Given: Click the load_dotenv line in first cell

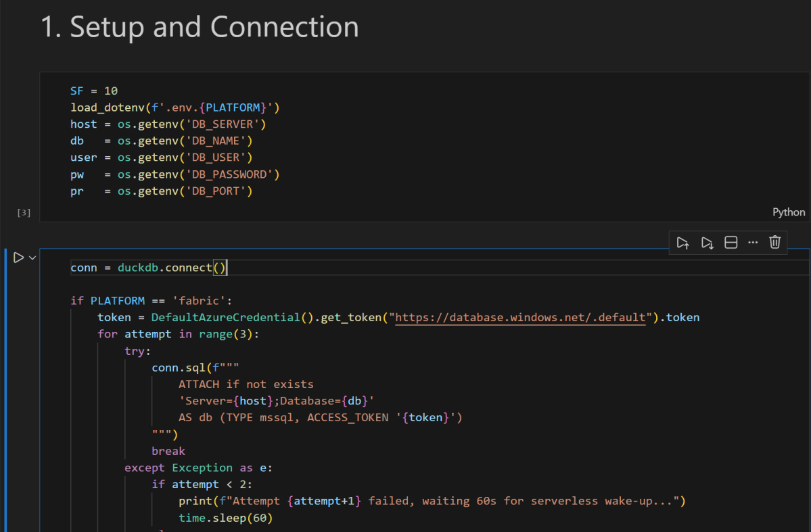Looking at the screenshot, I should pyautogui.click(x=175, y=107).
